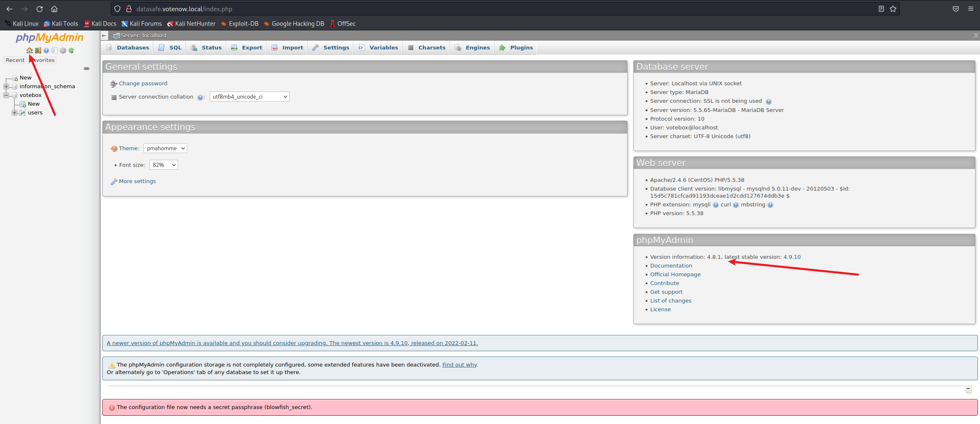
Task: Open the Status tab
Action: coord(206,48)
